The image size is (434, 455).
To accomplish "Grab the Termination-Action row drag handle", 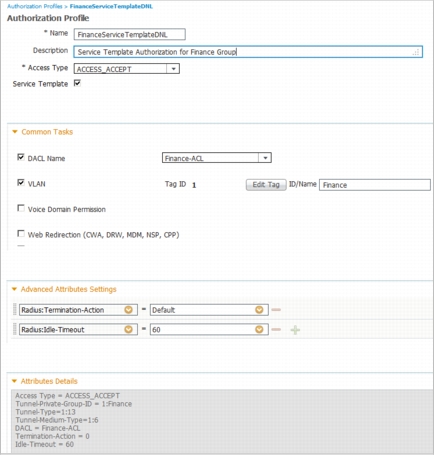I will click(14, 309).
